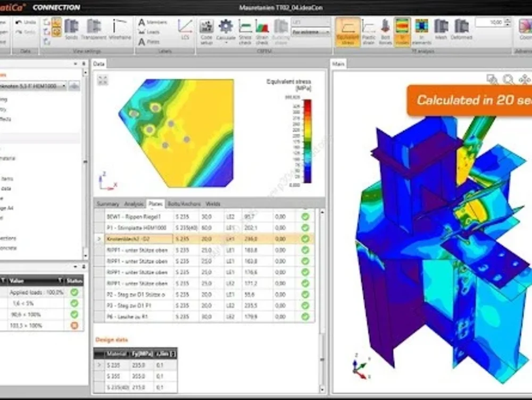
Task: Click the 'Applied loads: 100,0%' result row
Action: tap(41, 292)
